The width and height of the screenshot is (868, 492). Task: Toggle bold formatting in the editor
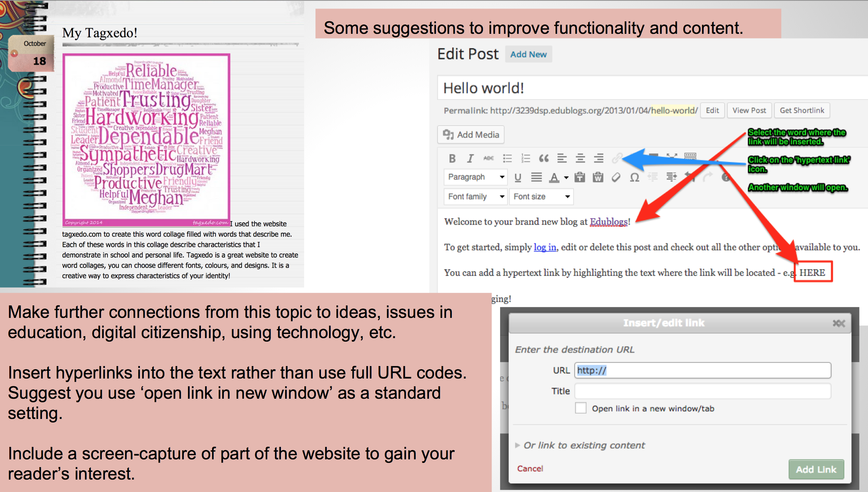tap(452, 159)
